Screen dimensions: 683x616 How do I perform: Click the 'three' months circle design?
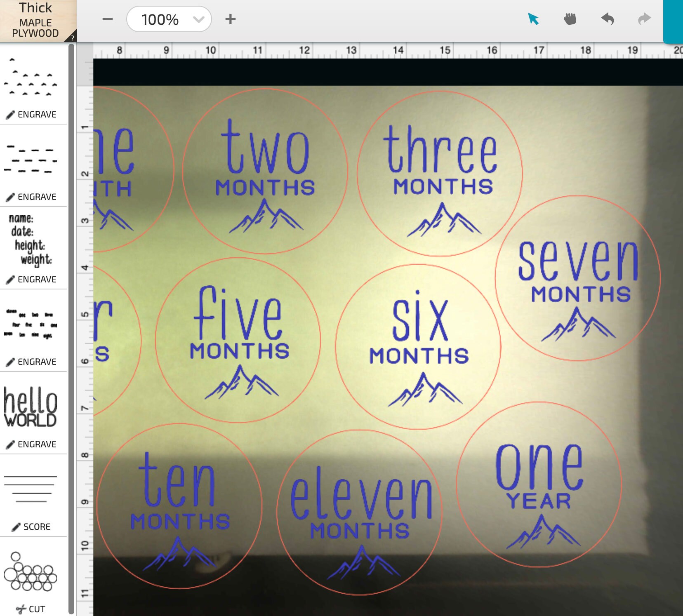(x=440, y=173)
